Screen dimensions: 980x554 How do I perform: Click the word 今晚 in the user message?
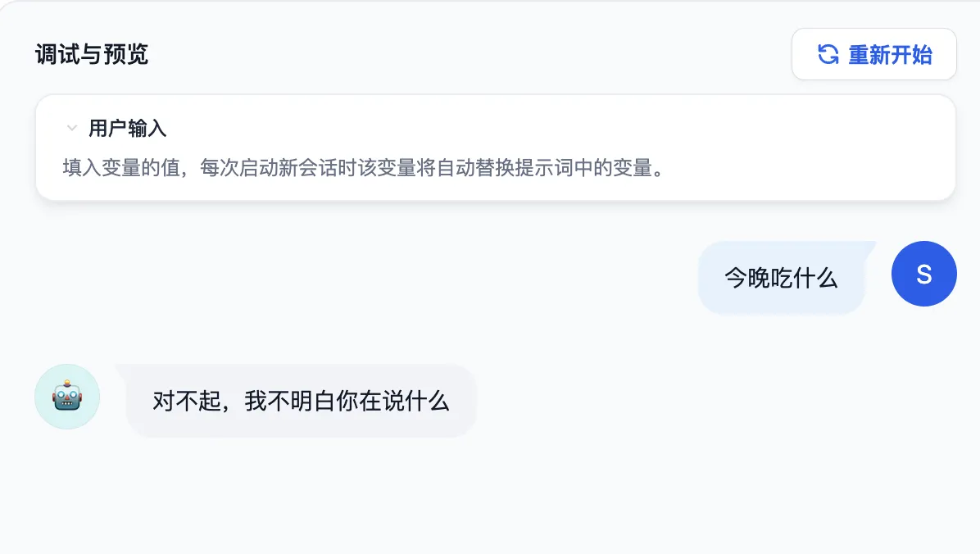tap(747, 279)
